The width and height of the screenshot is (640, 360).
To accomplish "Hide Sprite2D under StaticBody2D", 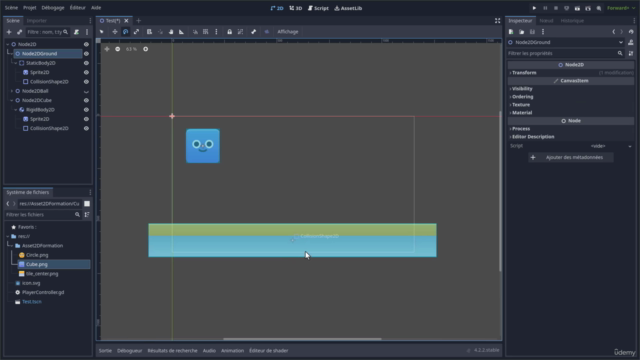I will coord(86,72).
